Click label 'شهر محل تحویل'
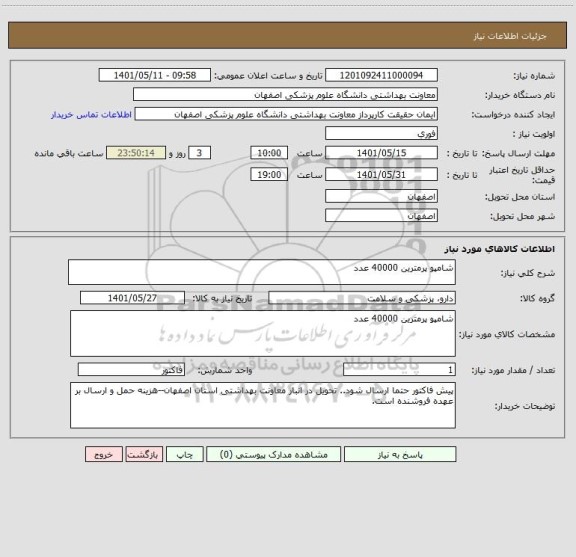Viewport: 576px width, 557px height. (523, 216)
